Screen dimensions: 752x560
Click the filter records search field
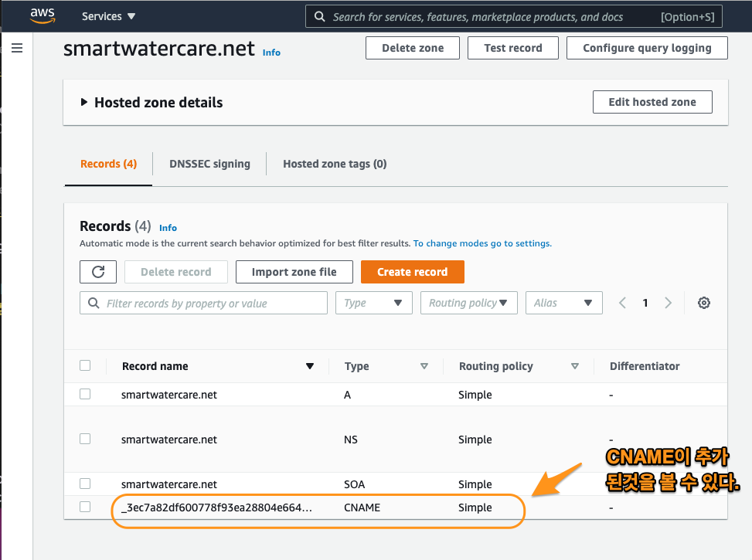point(203,303)
